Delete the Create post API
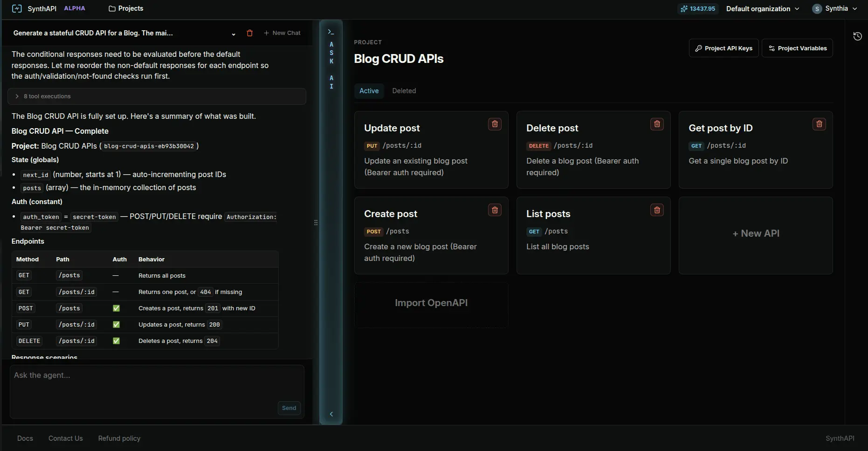The width and height of the screenshot is (868, 451). coord(495,210)
